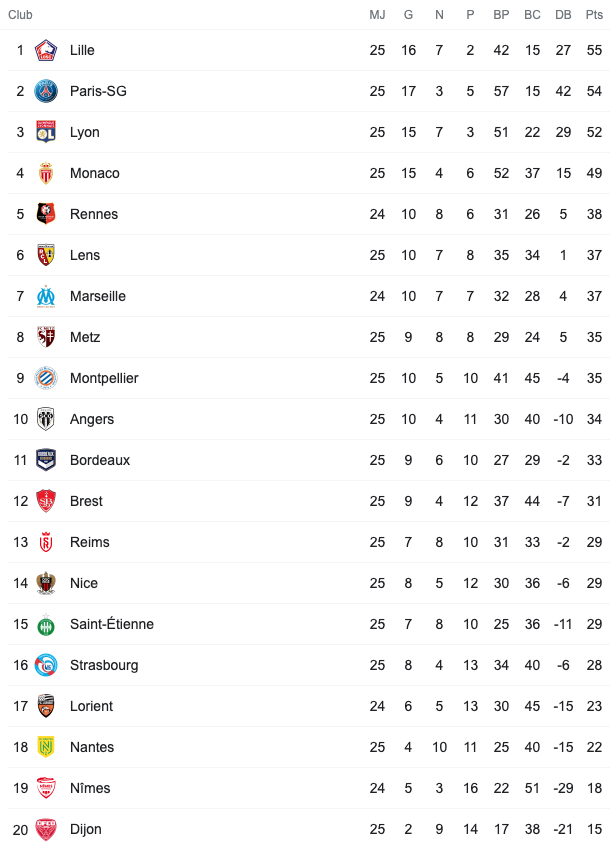Image resolution: width=610 pixels, height=846 pixels.
Task: Open the Bordeaux team link
Action: [100, 460]
